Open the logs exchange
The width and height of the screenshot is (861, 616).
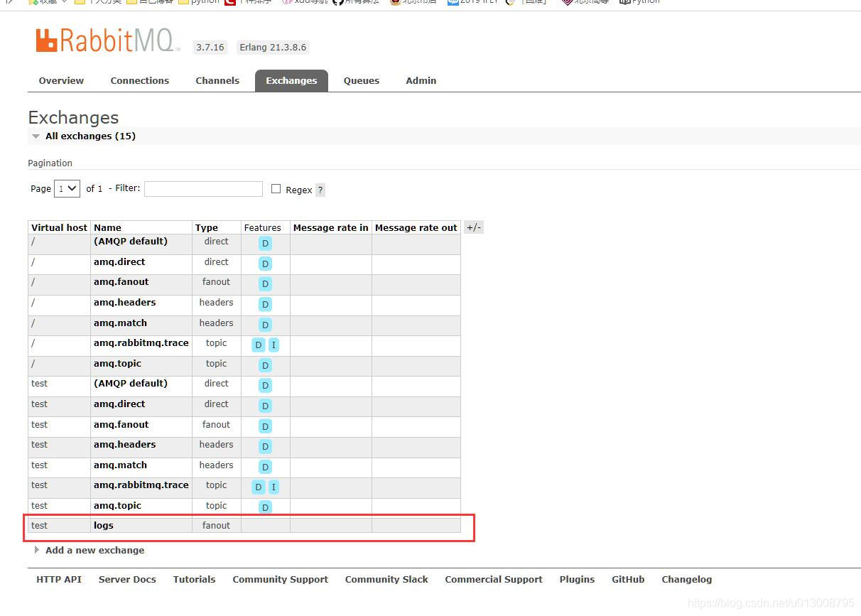(x=104, y=525)
